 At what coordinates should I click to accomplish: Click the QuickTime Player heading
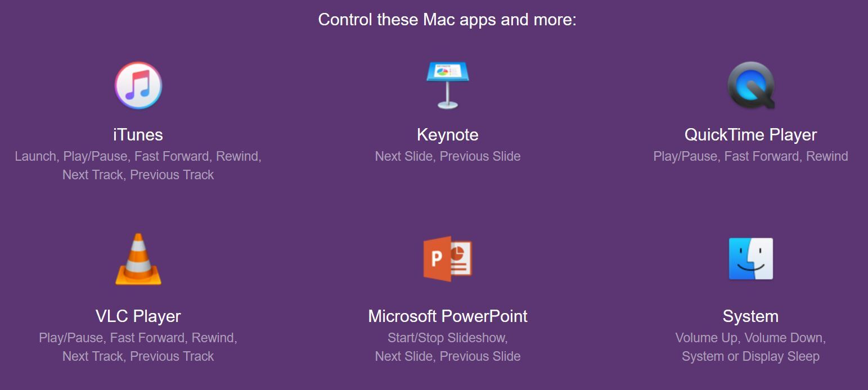750,135
